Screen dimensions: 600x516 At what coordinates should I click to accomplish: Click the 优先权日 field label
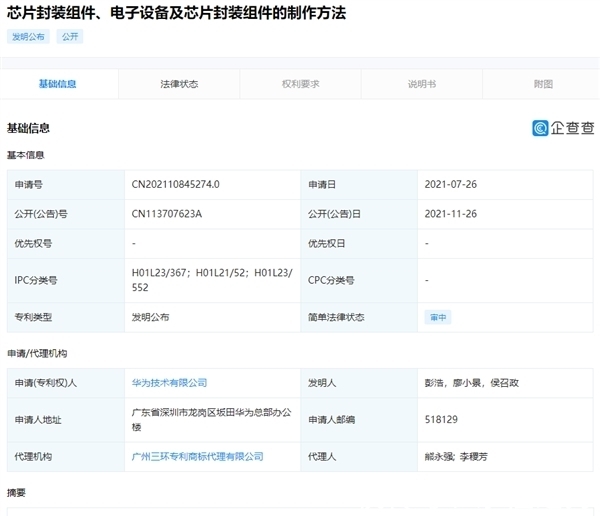(x=326, y=243)
